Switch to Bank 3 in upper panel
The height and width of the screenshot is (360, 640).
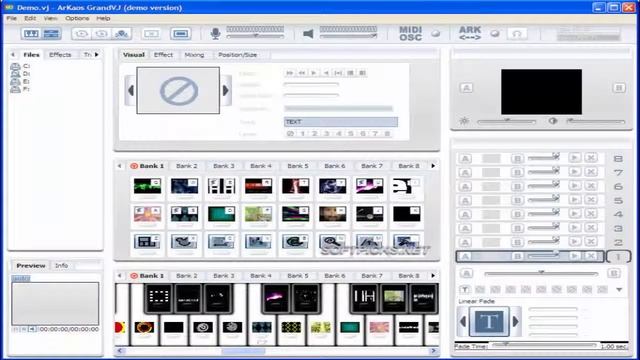[x=224, y=166]
